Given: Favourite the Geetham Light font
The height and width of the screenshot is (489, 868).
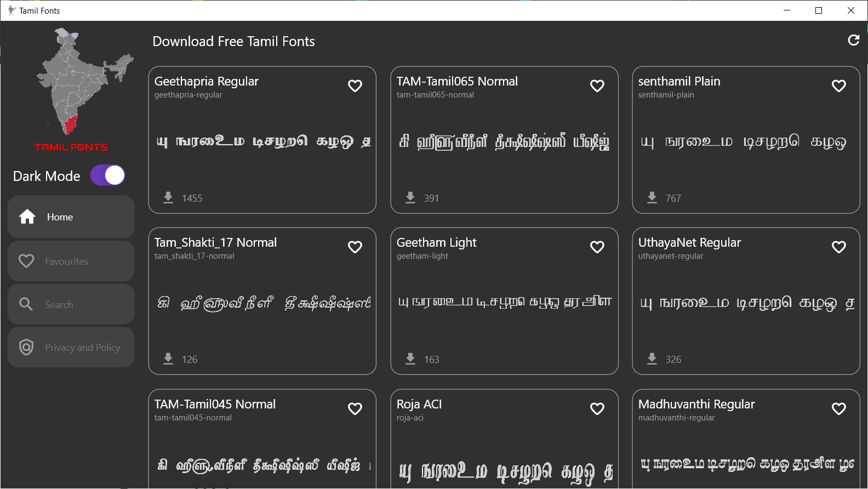Looking at the screenshot, I should 597,247.
